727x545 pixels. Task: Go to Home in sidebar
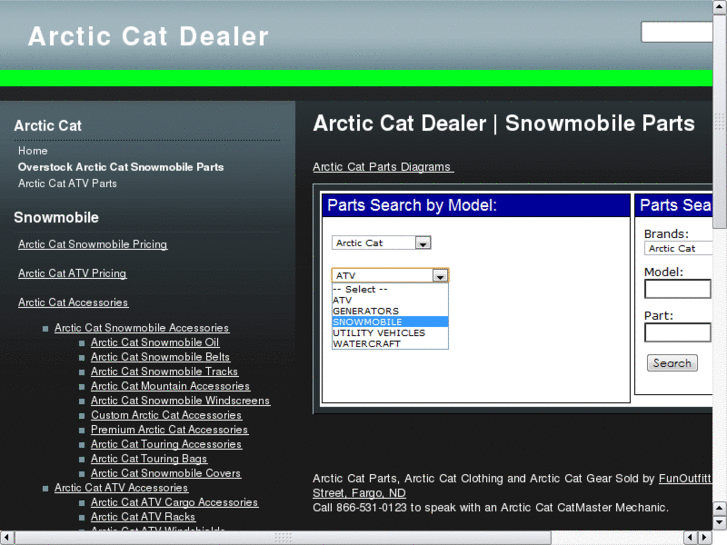coord(32,151)
